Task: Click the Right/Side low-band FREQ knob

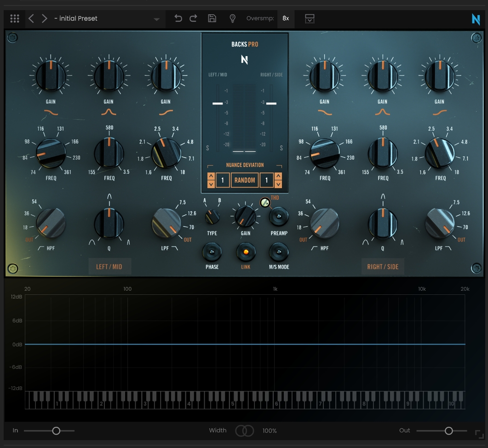Action: [x=325, y=154]
